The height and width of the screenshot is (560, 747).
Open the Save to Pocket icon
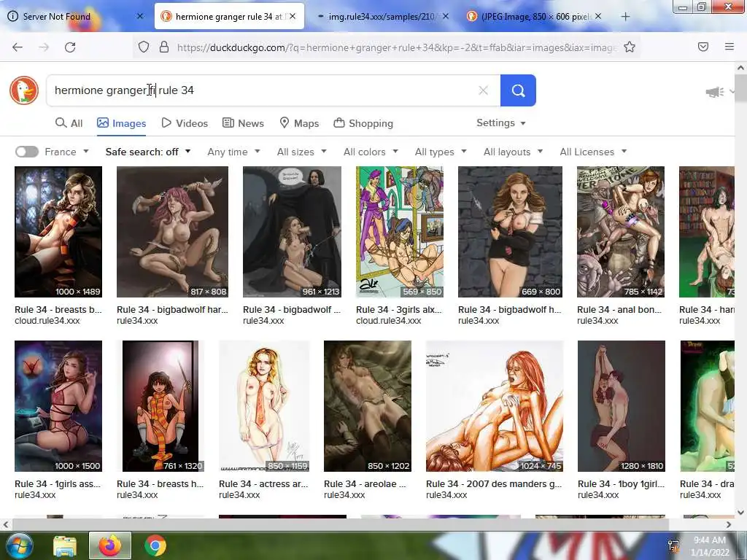click(x=703, y=47)
